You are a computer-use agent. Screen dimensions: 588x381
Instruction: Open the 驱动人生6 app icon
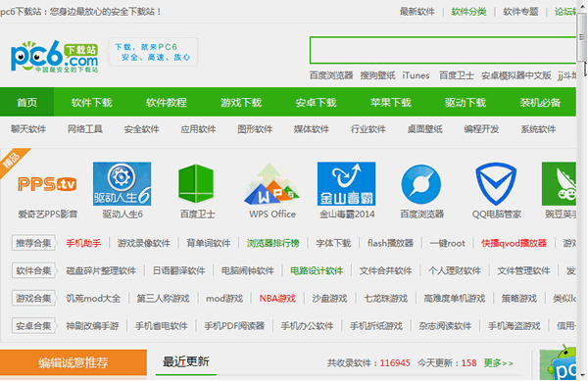tap(122, 183)
